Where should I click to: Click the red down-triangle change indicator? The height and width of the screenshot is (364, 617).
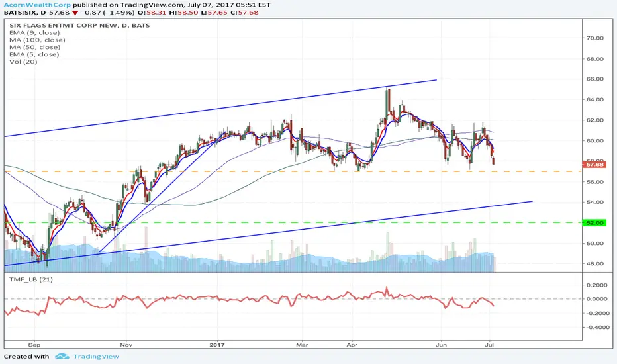75,13
